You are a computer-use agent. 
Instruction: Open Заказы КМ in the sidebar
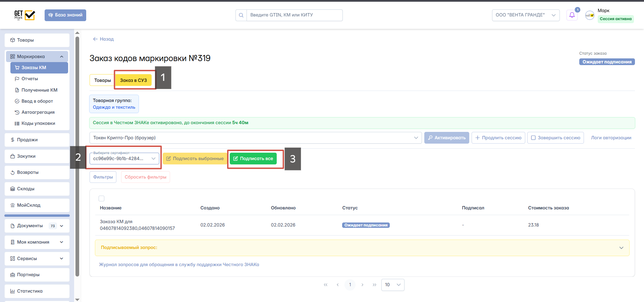coord(39,67)
